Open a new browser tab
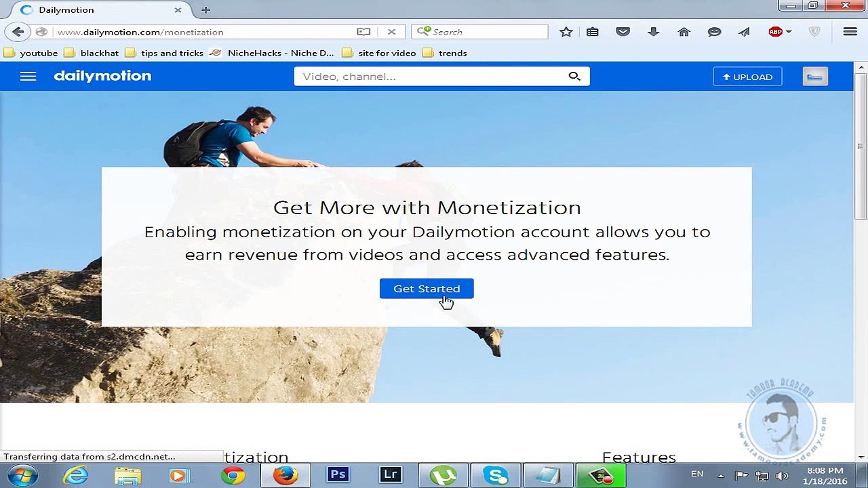 point(205,10)
